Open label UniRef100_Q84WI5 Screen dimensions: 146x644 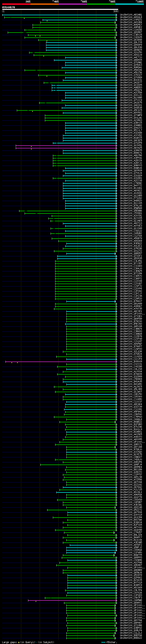[131, 50]
